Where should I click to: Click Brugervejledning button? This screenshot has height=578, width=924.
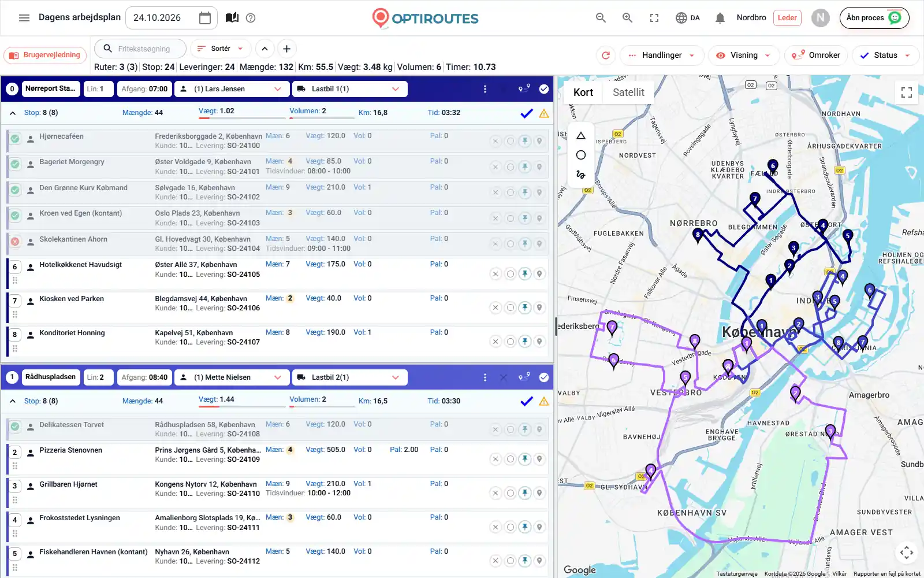[45, 55]
